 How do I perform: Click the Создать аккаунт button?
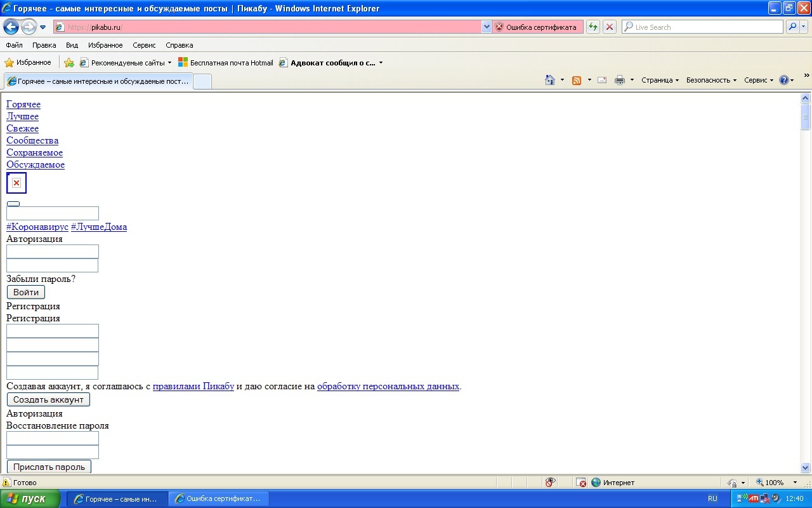pyautogui.click(x=48, y=399)
